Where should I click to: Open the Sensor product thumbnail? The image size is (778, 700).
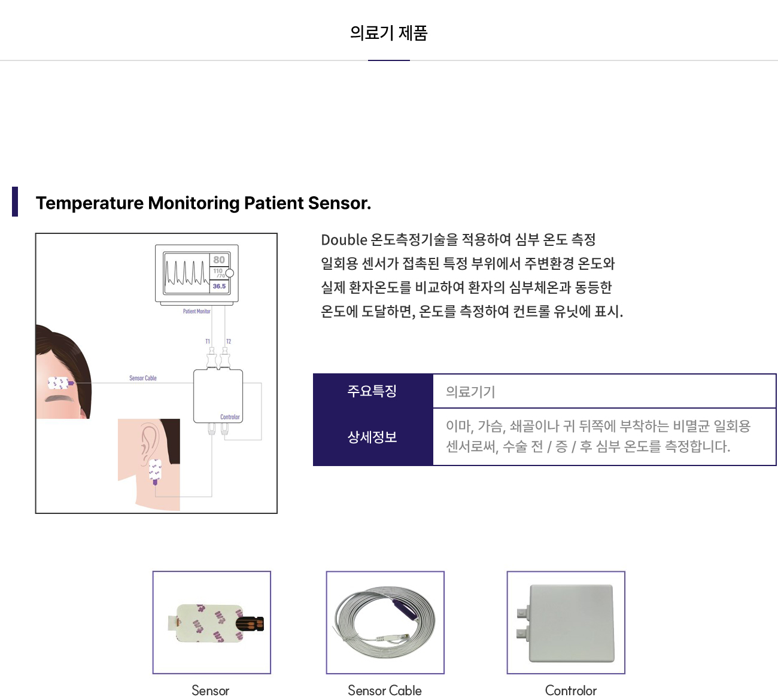(212, 622)
